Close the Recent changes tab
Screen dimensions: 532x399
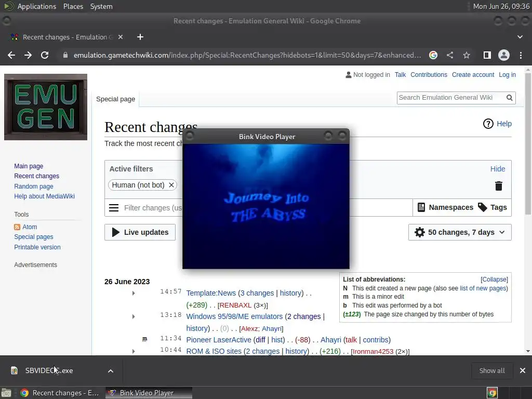tap(121, 37)
